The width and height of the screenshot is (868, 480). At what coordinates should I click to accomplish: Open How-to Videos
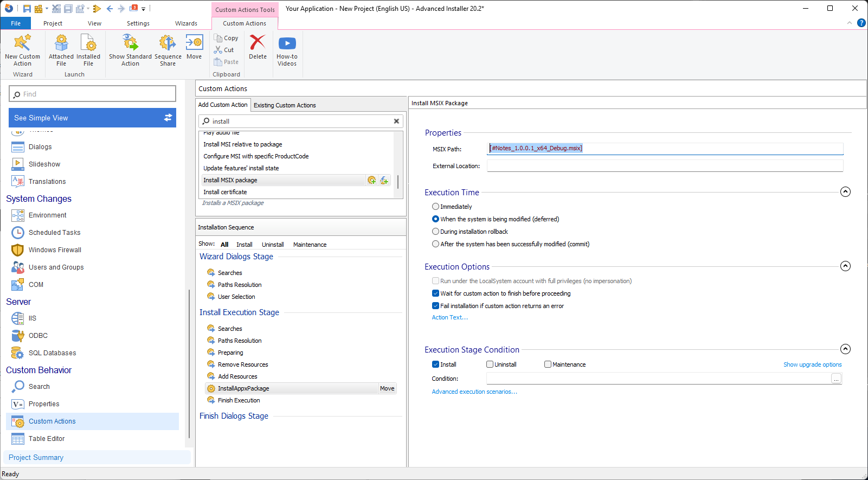click(287, 50)
